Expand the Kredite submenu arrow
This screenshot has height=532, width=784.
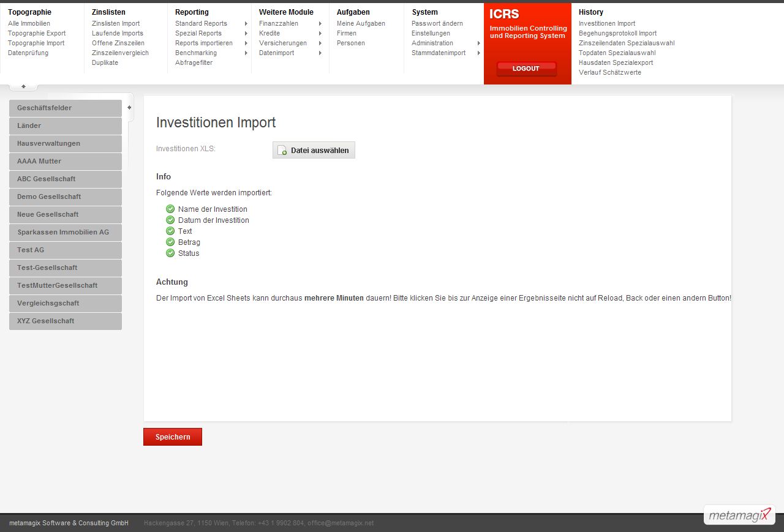[320, 34]
